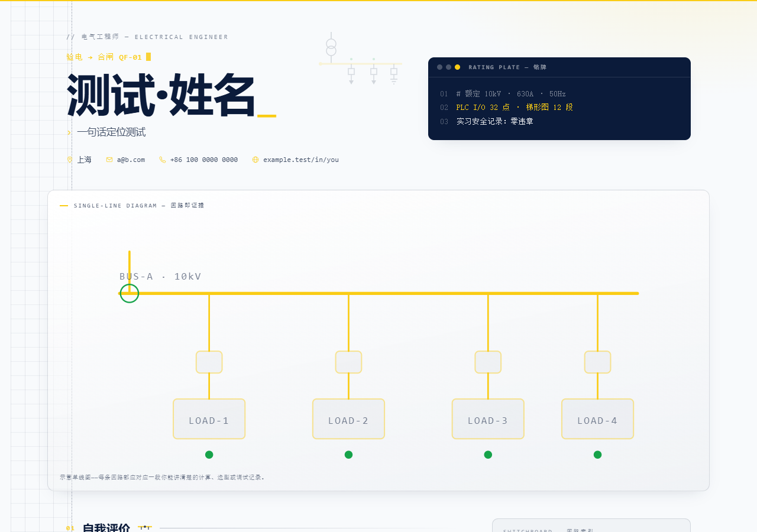Click the RATING PLATE — 铭牌 title
The height and width of the screenshot is (532, 757).
coord(507,67)
